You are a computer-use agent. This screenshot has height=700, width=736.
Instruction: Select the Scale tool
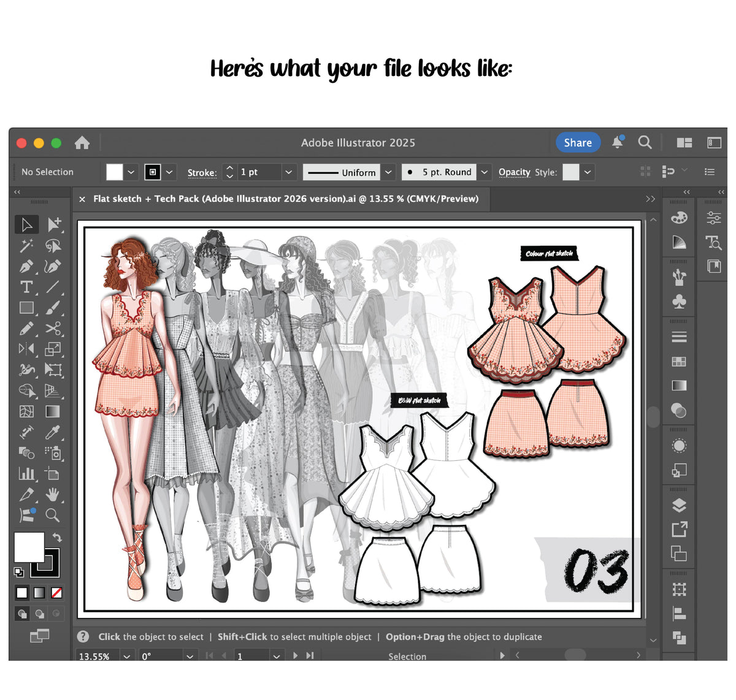pyautogui.click(x=53, y=349)
